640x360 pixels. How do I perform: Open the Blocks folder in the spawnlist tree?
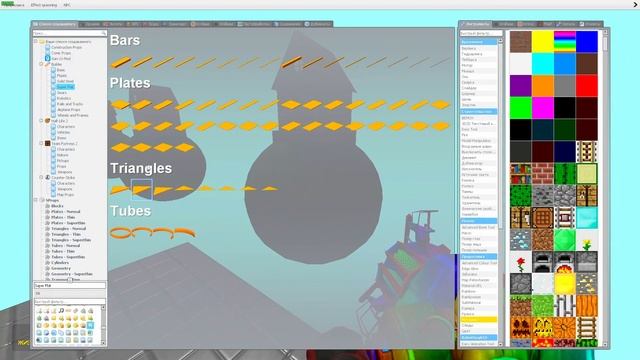pos(57,206)
